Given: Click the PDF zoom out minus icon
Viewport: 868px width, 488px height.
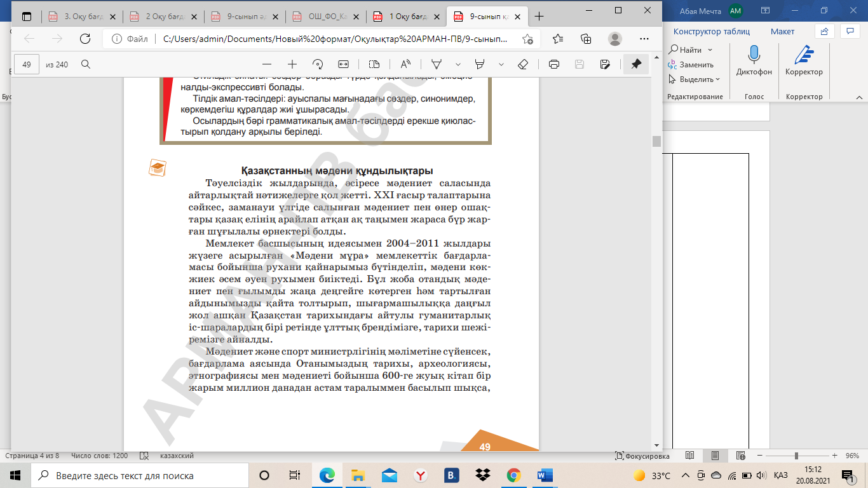Looking at the screenshot, I should pos(267,64).
